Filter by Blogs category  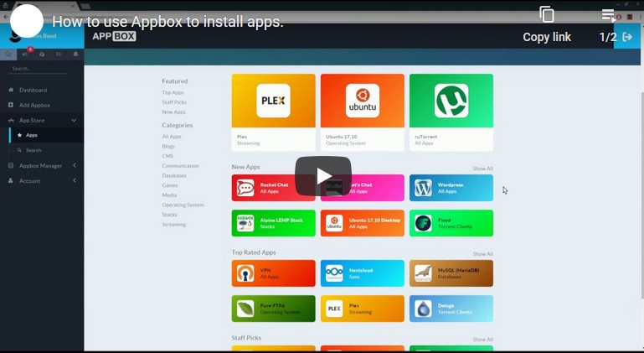tap(168, 147)
